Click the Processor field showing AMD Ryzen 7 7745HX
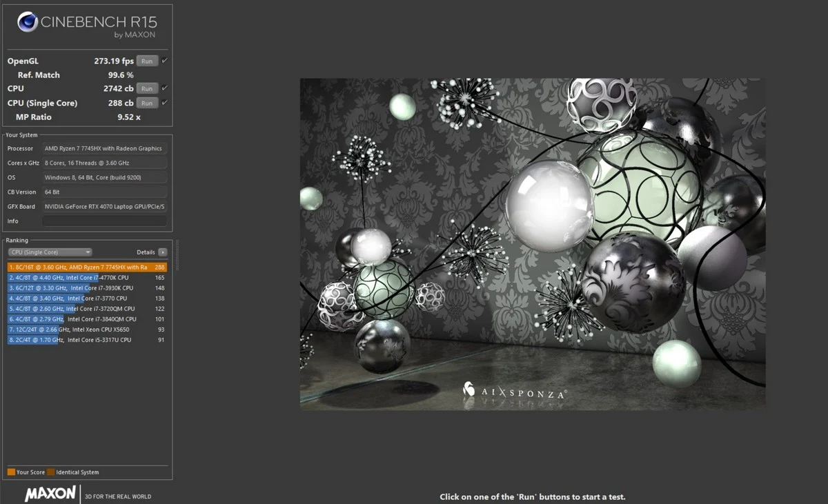Screen dimensions: 828x504 (104, 148)
